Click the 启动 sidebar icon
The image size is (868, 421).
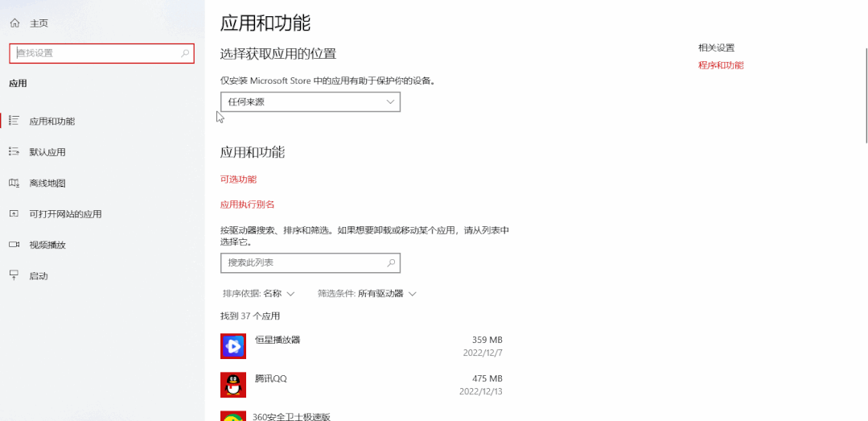pos(14,275)
